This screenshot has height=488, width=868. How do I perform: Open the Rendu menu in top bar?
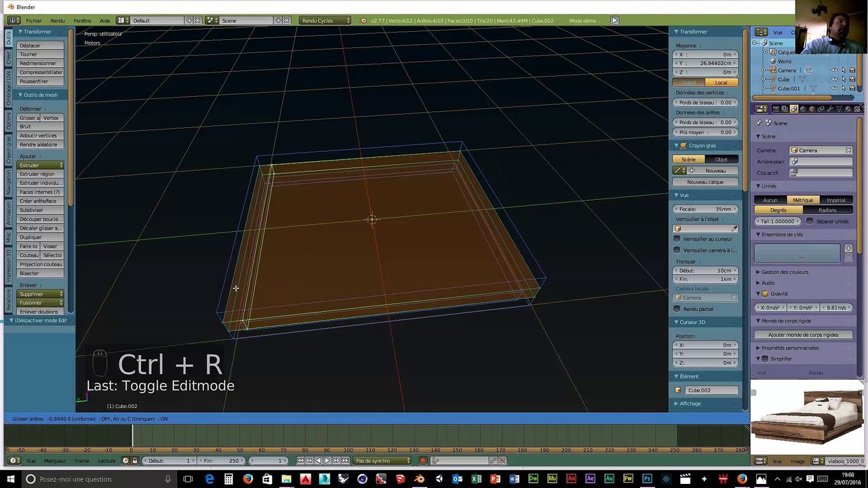click(x=58, y=20)
